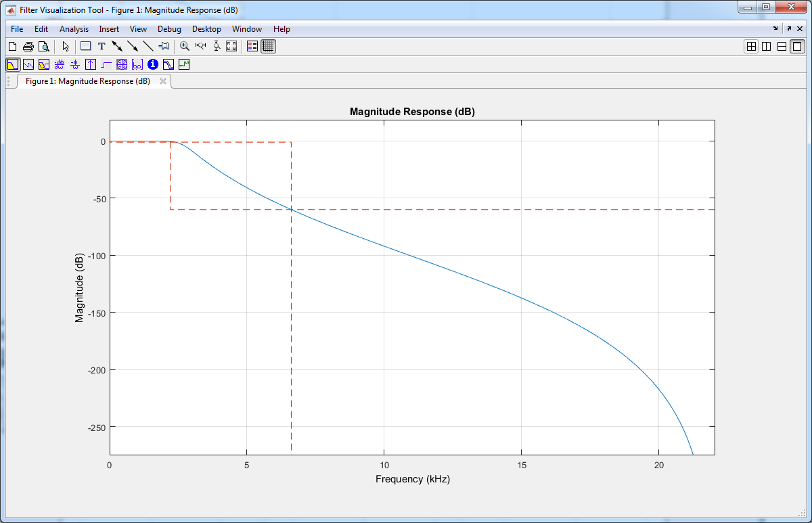This screenshot has height=523, width=812.
Task: Click the plot title Magnitude Response (dB)
Action: tap(412, 112)
